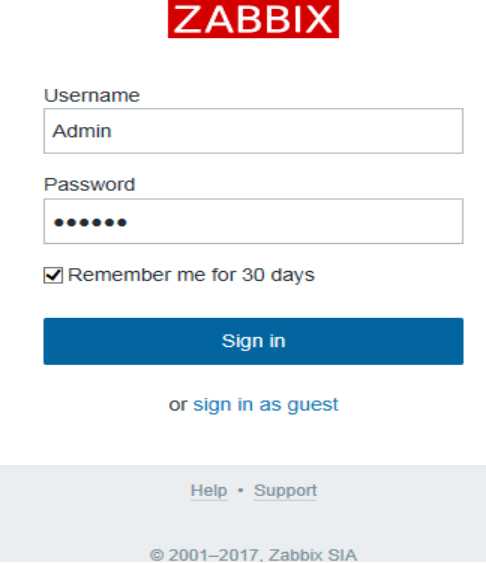Focus the Password input field
Viewport: 486px width, 563px height.
[253, 221]
